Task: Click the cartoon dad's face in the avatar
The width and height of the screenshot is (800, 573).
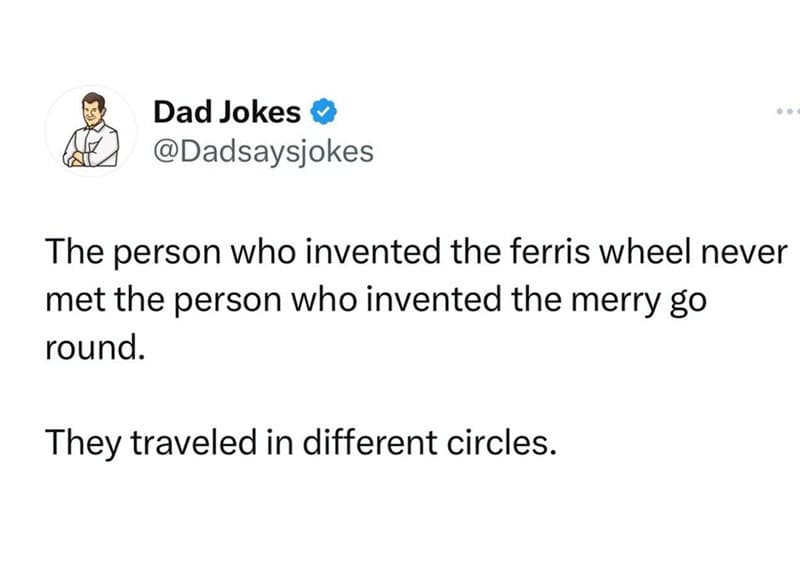Action: point(94,112)
